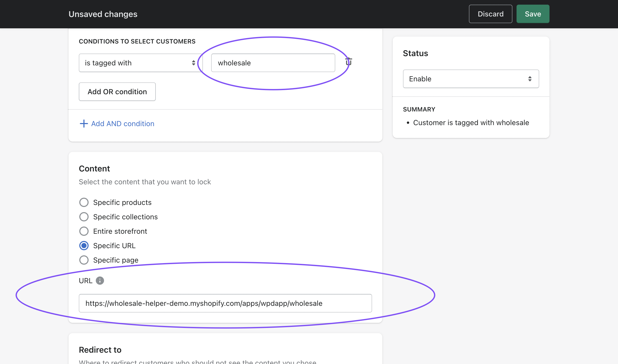618x364 pixels.
Task: Click the wholesale tag input field
Action: point(273,63)
